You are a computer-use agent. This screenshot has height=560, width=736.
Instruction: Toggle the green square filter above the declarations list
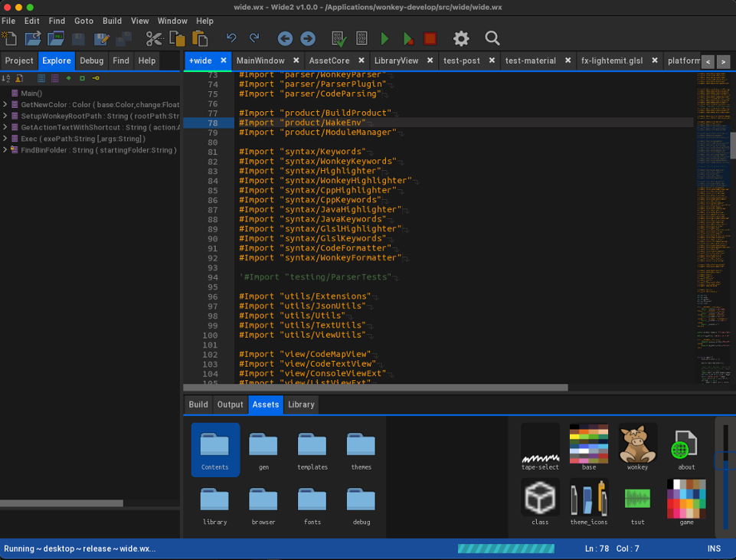pyautogui.click(x=82, y=78)
